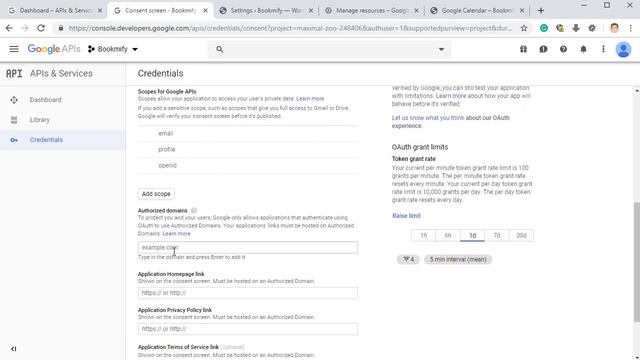
Task: Collapse the sidebar with bottom arrow
Action: pyautogui.click(x=13, y=349)
